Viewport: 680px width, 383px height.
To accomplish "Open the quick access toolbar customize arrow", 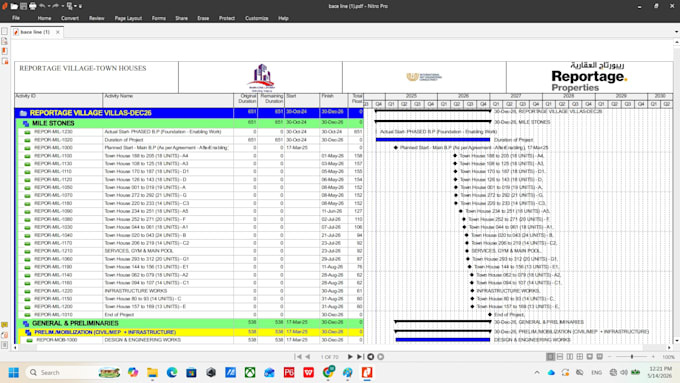I will click(80, 7).
